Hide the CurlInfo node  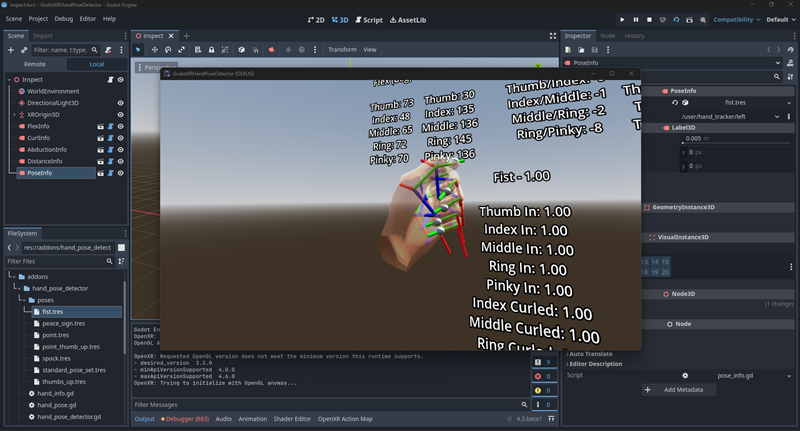click(120, 138)
